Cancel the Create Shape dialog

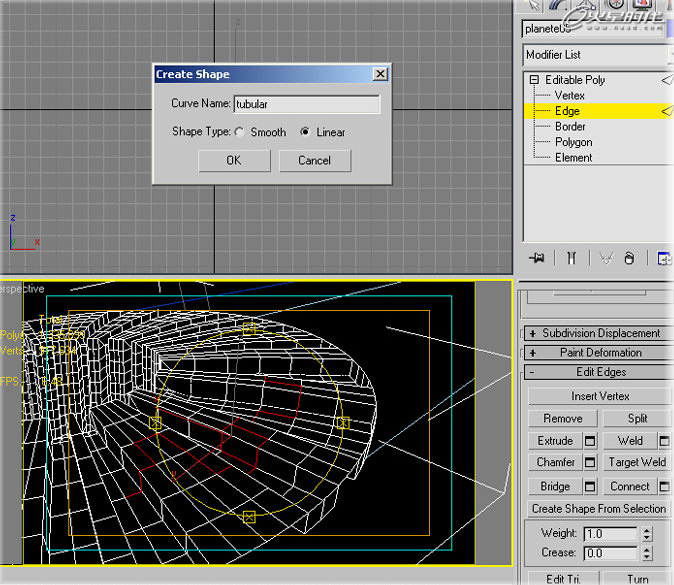point(315,161)
